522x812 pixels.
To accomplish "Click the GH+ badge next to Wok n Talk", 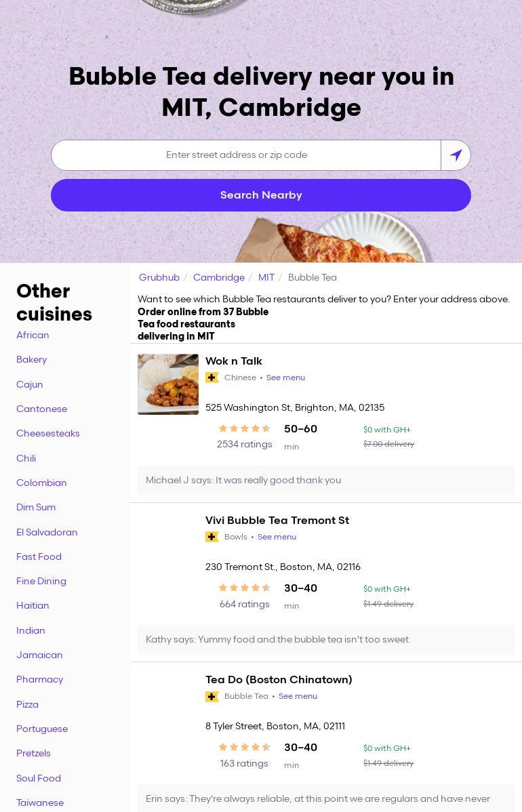I will pyautogui.click(x=212, y=378).
